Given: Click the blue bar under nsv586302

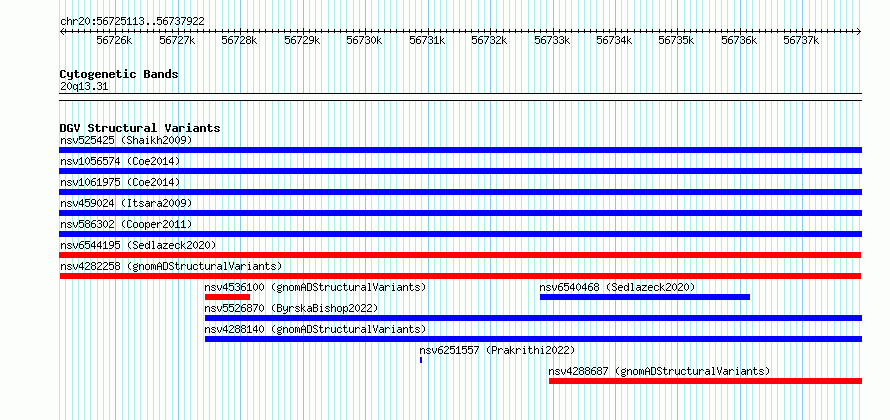Looking at the screenshot, I should tap(460, 234).
